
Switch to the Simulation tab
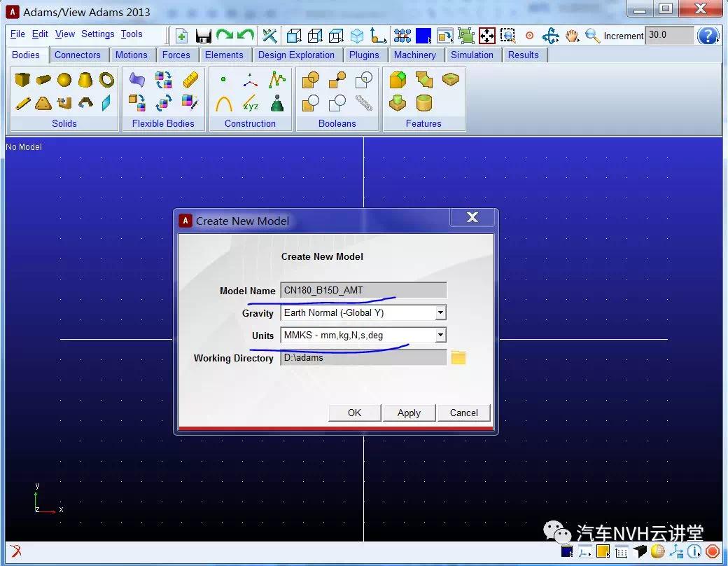[472, 55]
